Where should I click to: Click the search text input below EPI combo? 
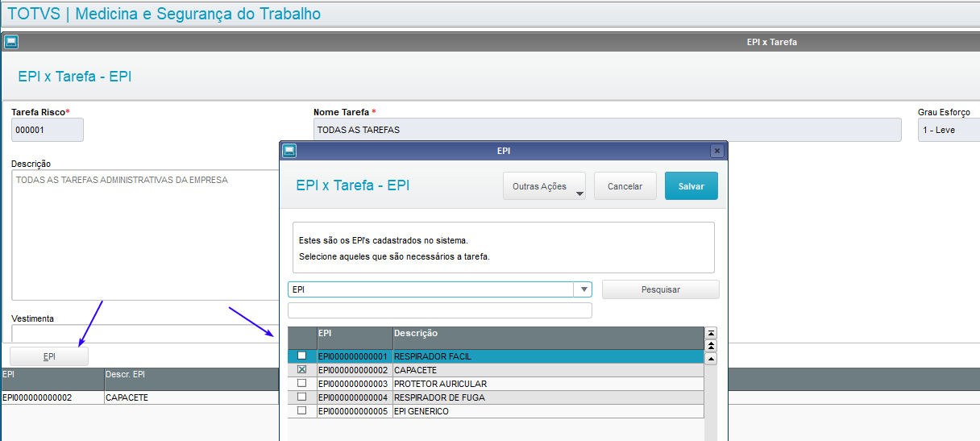440,310
